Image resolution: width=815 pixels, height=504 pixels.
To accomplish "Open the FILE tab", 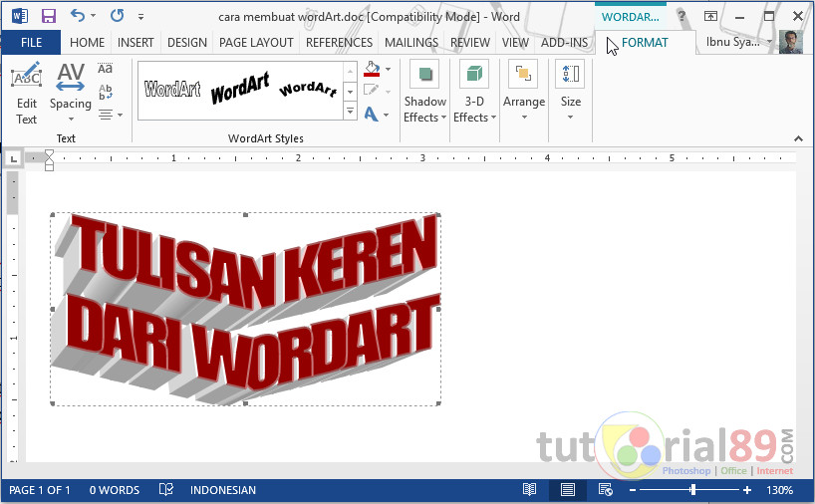I will tap(31, 43).
